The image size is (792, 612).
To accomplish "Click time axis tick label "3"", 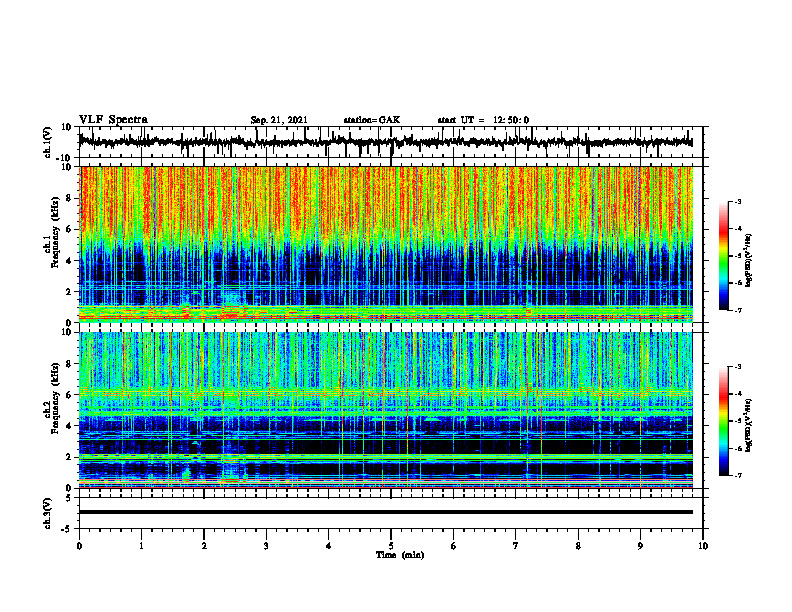I will click(x=266, y=546).
